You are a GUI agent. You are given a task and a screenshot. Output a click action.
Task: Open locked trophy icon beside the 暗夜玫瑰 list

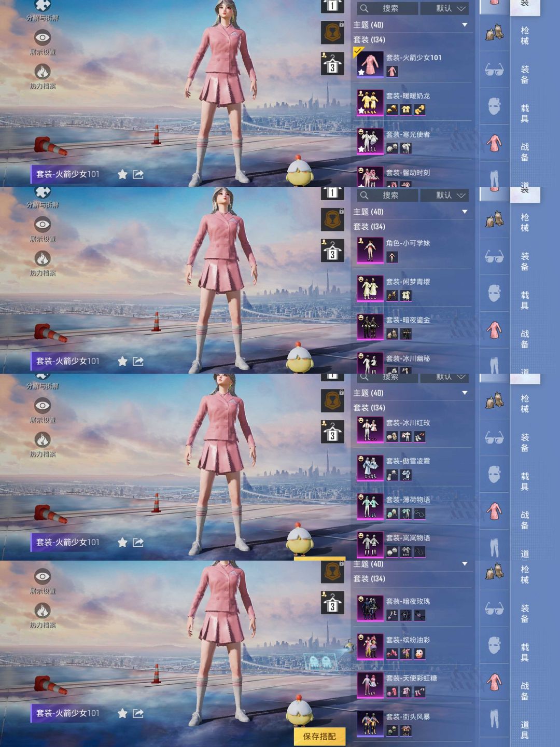coord(332,572)
